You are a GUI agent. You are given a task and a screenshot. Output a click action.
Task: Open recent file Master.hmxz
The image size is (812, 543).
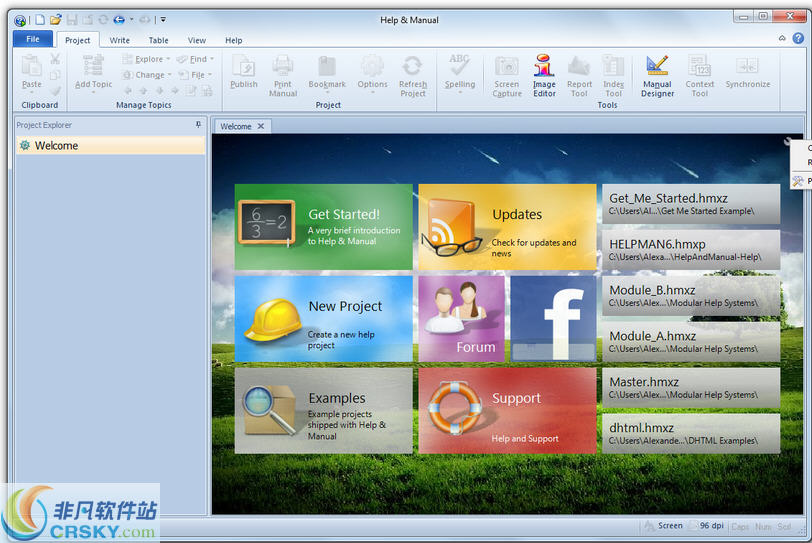point(691,388)
